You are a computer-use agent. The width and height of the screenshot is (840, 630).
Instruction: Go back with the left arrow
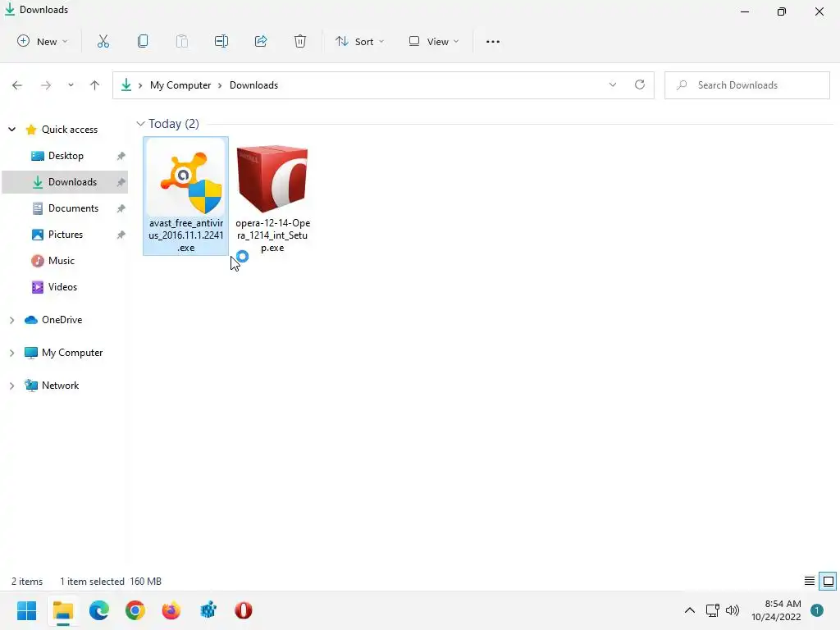click(x=17, y=85)
